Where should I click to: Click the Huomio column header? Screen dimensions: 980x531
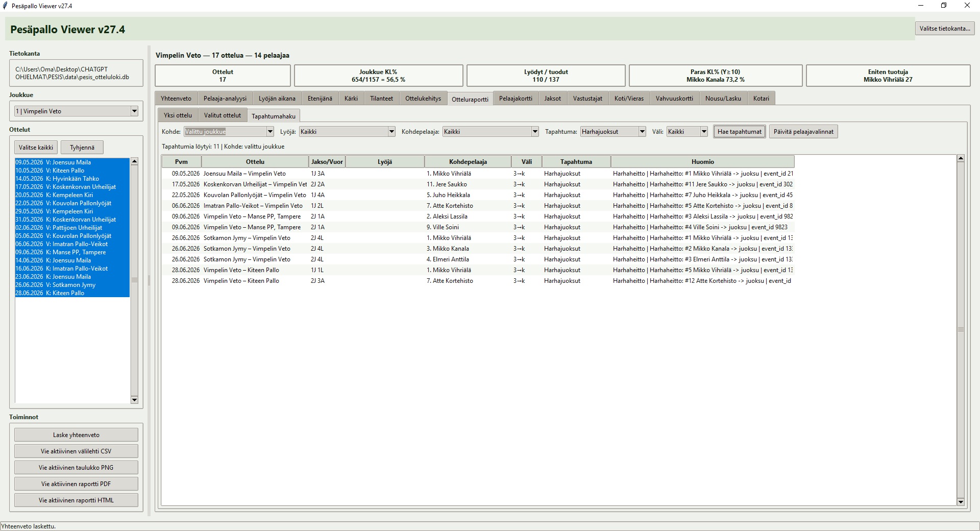(703, 162)
